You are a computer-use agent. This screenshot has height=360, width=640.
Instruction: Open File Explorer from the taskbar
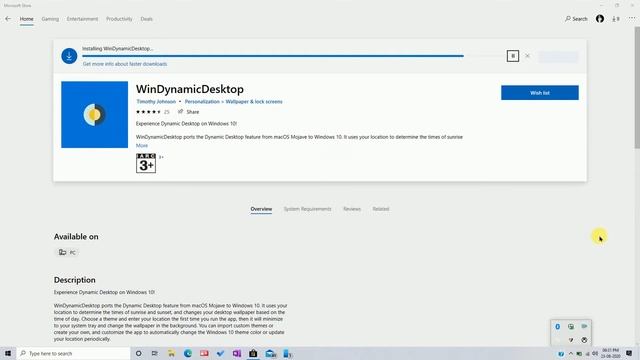[171, 353]
